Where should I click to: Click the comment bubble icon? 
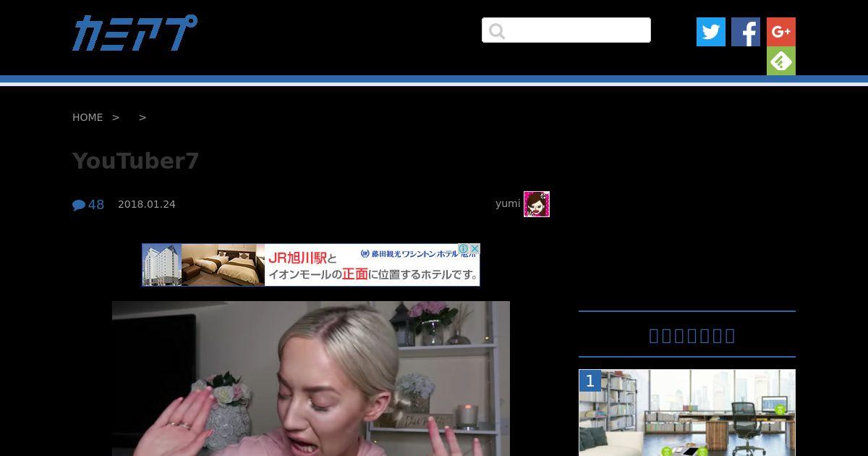[x=79, y=205]
